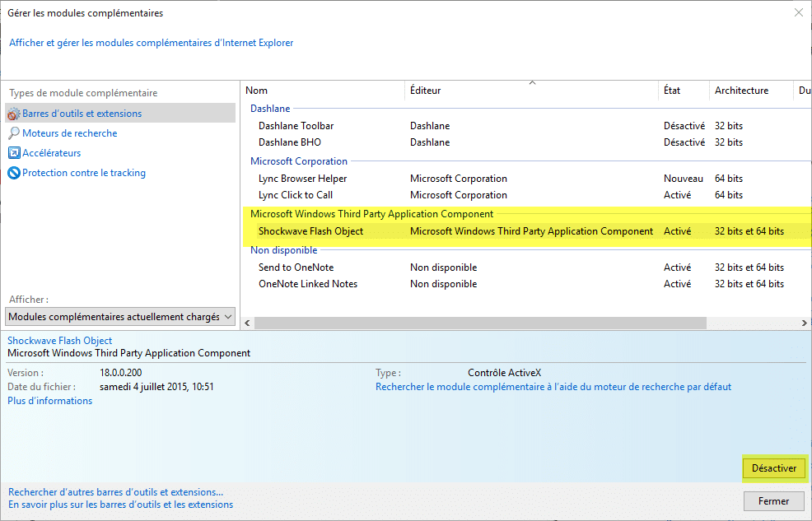Click the version value 18.0.0.200

(121, 373)
